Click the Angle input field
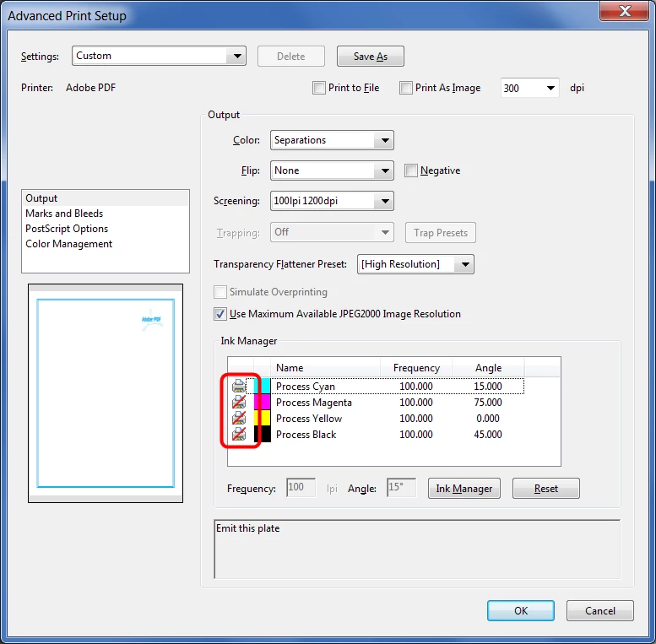The width and height of the screenshot is (656, 644). [x=401, y=488]
